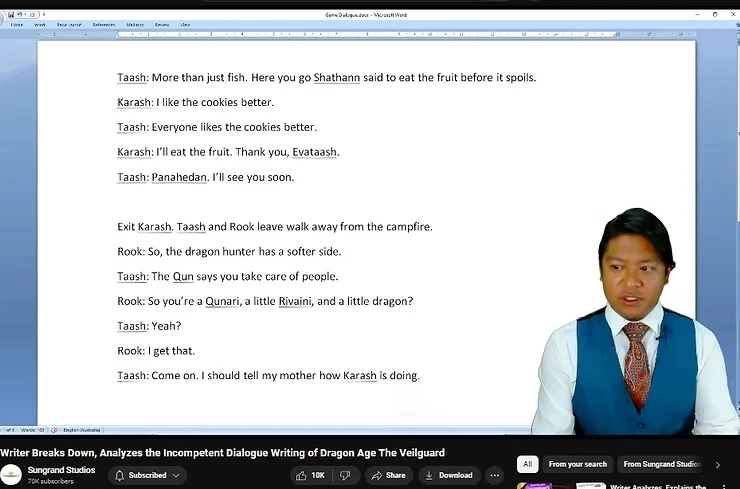Open the View ribbon tab in Word
The height and width of the screenshot is (489, 740).
pyautogui.click(x=185, y=25)
